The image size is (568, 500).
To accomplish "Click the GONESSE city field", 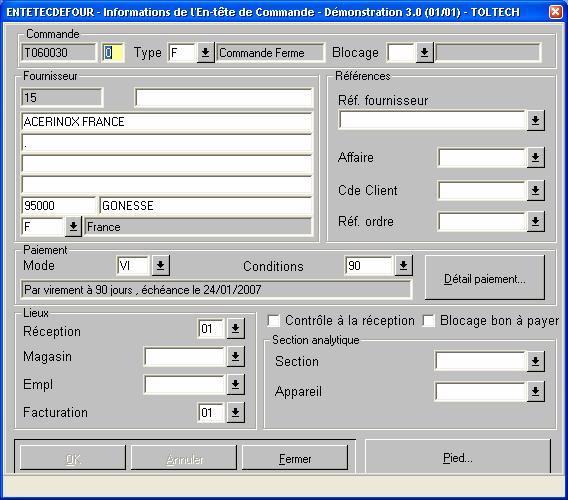I will [206, 206].
